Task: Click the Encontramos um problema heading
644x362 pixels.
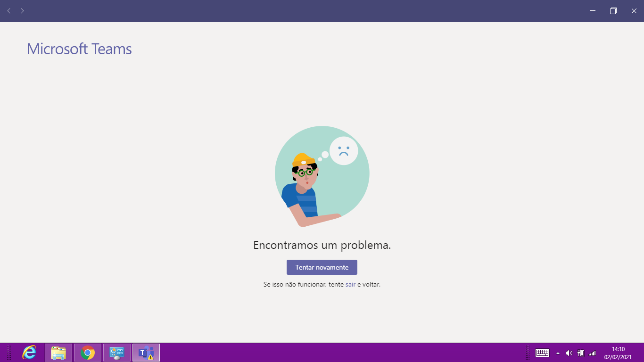Action: click(x=322, y=245)
